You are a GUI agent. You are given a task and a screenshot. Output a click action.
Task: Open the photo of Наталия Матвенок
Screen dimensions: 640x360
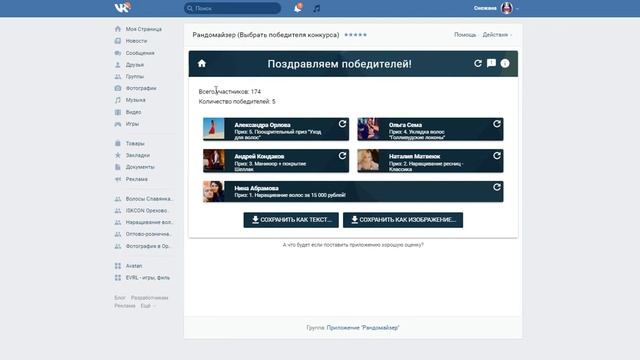368,160
